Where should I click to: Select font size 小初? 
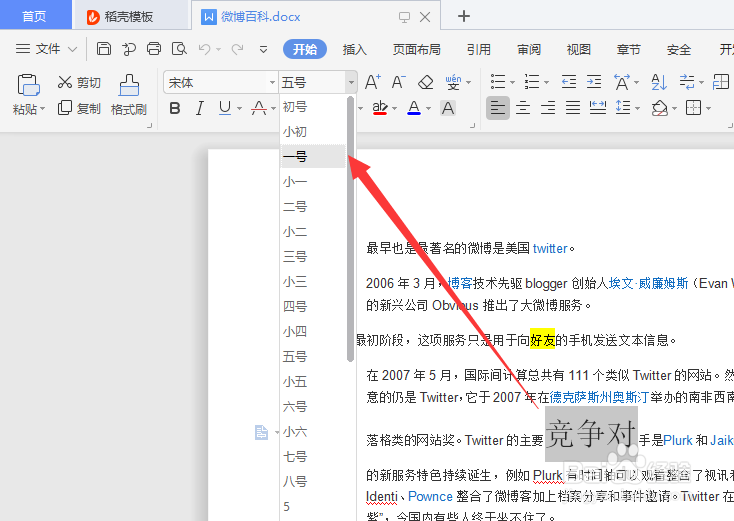click(x=313, y=132)
